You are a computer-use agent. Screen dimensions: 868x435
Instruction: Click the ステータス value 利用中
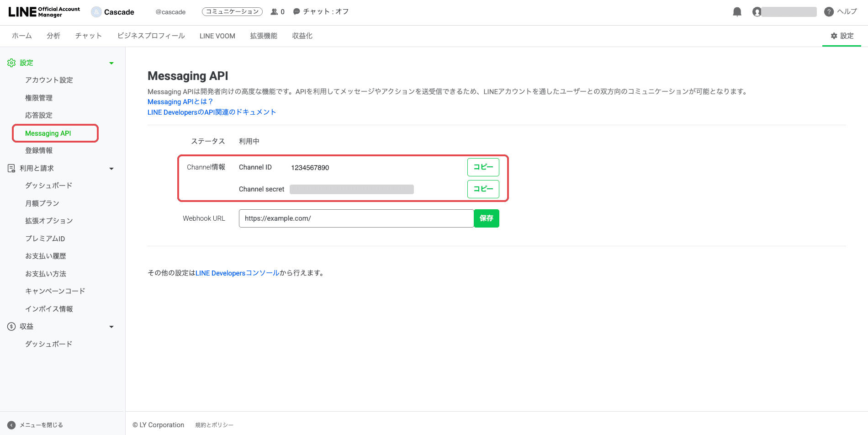click(x=249, y=141)
